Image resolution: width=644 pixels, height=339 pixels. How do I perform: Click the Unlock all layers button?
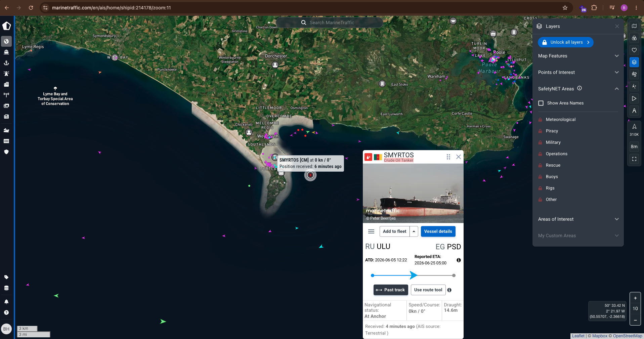[566, 42]
